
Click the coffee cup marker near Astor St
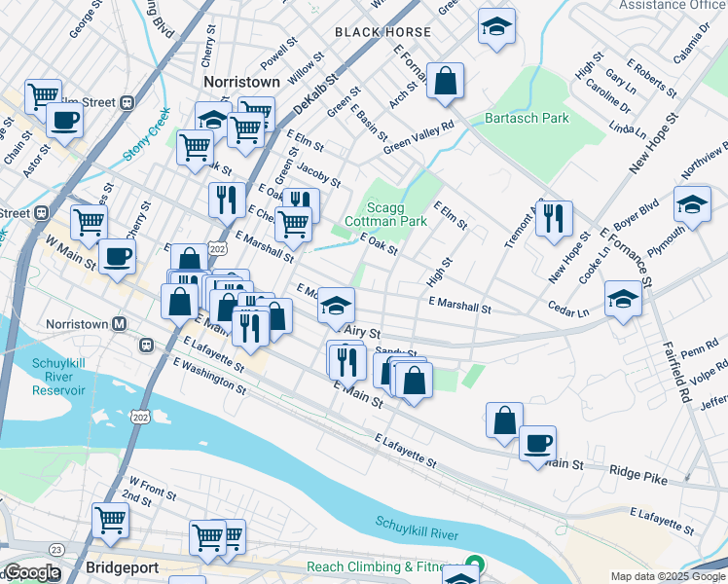pyautogui.click(x=64, y=124)
